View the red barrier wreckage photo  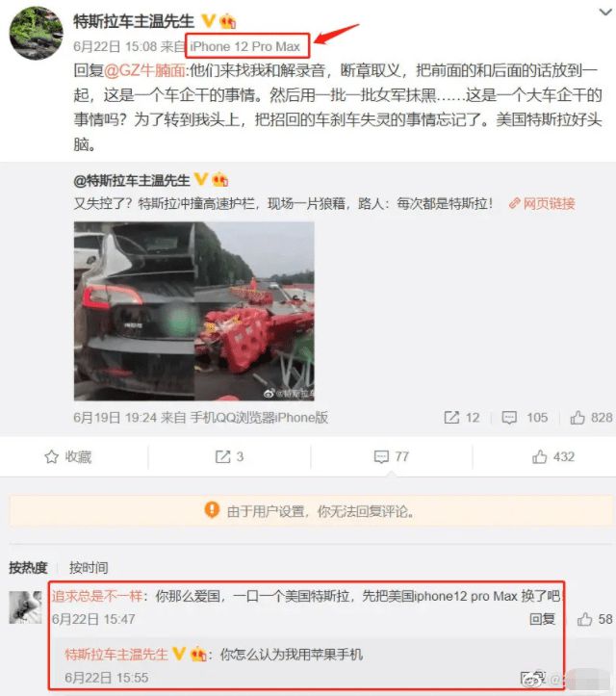point(254,311)
